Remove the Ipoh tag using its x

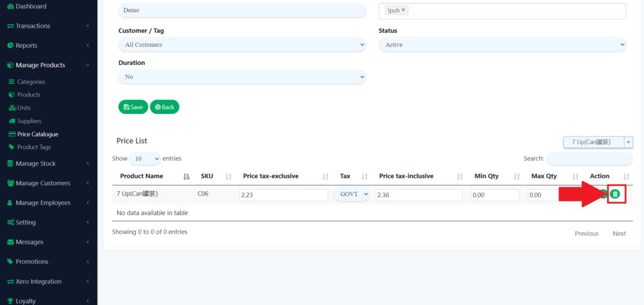(403, 10)
